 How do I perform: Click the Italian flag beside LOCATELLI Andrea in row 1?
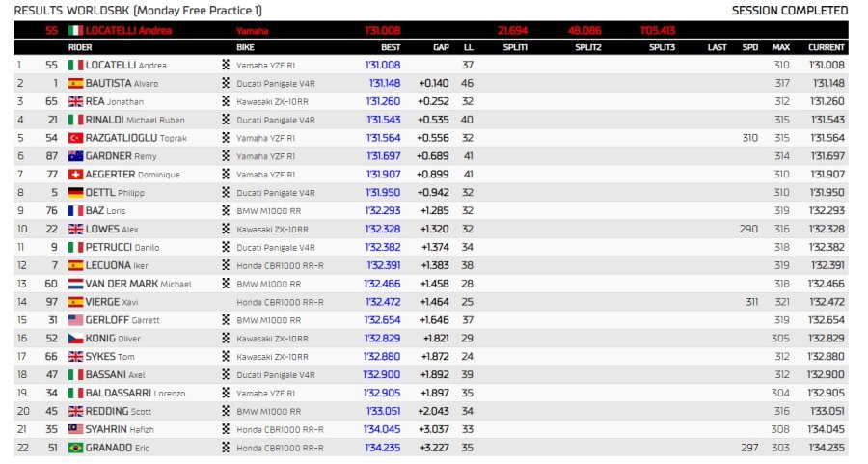click(x=75, y=65)
